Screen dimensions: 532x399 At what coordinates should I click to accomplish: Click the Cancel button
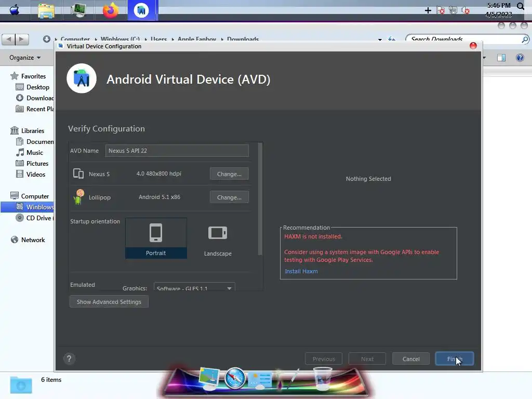411,358
